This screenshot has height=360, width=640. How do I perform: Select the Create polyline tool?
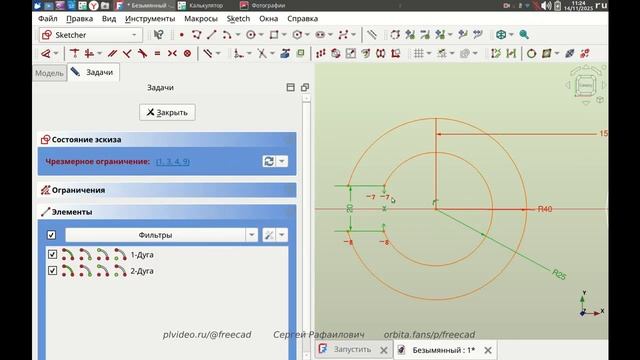click(196, 35)
